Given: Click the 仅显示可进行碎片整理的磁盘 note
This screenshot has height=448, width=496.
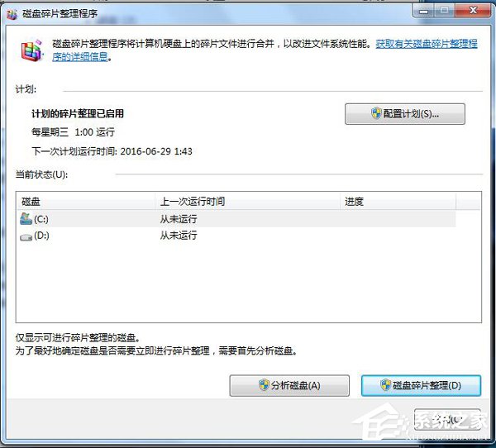Looking at the screenshot, I should click(78, 338).
